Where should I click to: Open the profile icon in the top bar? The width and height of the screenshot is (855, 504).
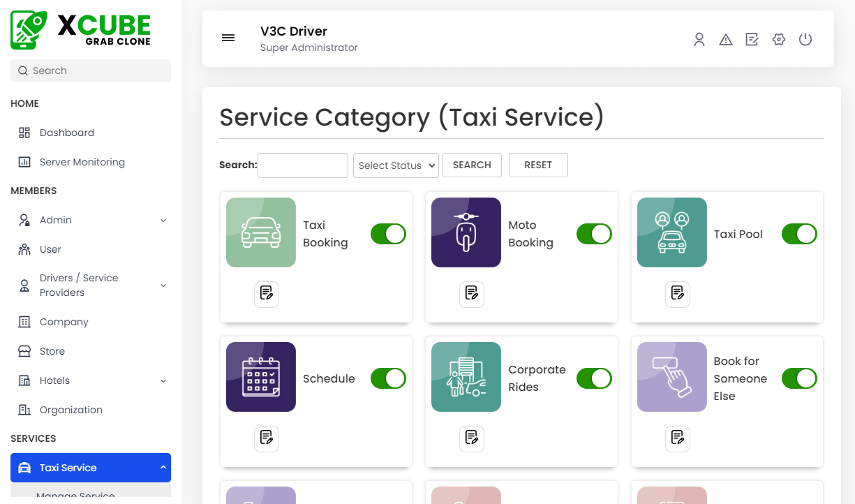pyautogui.click(x=699, y=40)
